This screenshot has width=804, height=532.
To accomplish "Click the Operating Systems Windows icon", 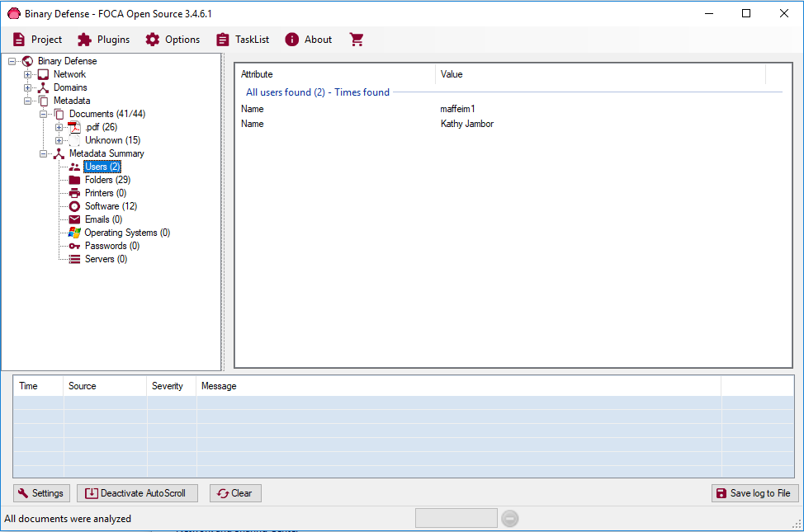I will click(75, 233).
